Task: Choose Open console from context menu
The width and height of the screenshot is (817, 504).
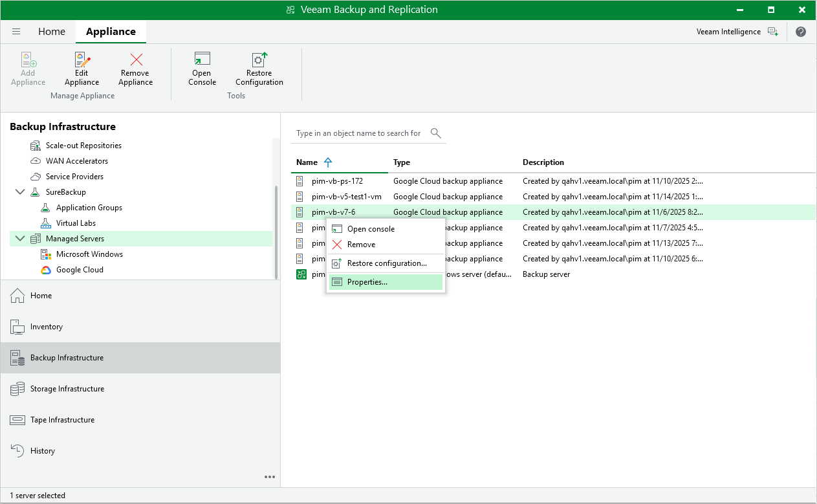Action: (386, 229)
